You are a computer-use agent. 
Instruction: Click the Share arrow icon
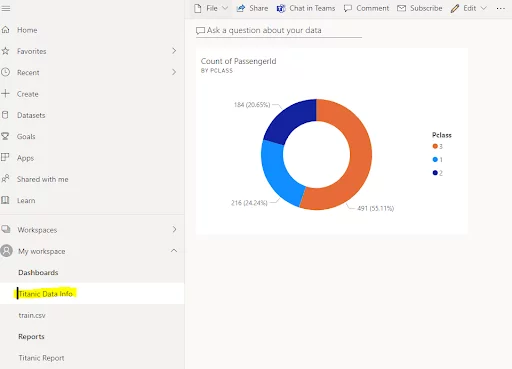[241, 8]
